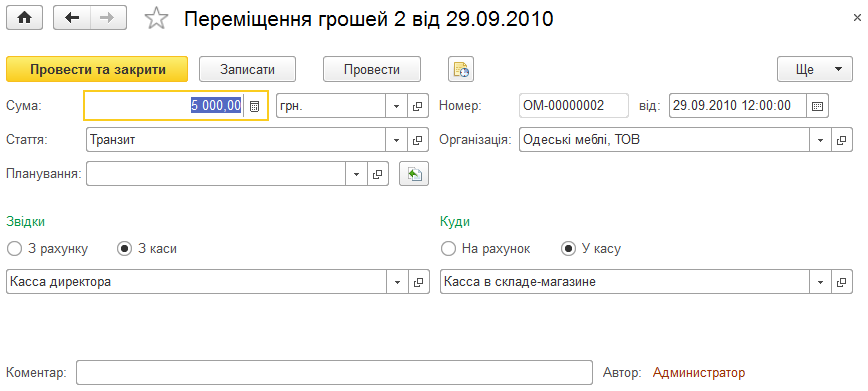Screen dimensions: 868x391
Task: Add document to favorites star
Action: 156,19
